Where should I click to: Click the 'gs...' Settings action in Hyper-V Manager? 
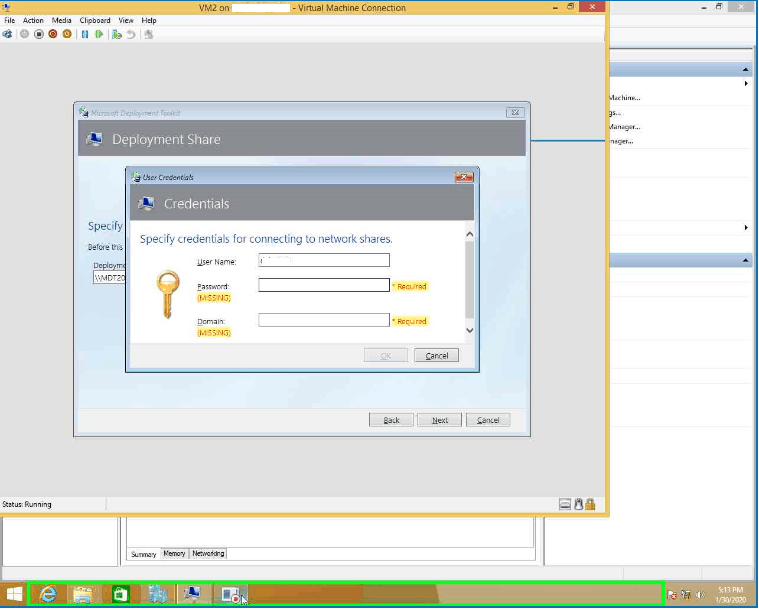pyautogui.click(x=615, y=113)
